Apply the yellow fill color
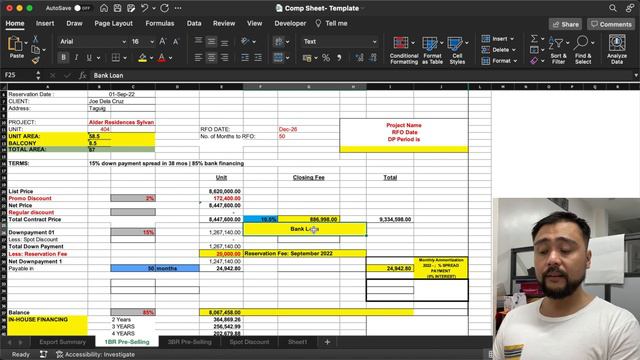This screenshot has height=360, width=640. click(142, 58)
